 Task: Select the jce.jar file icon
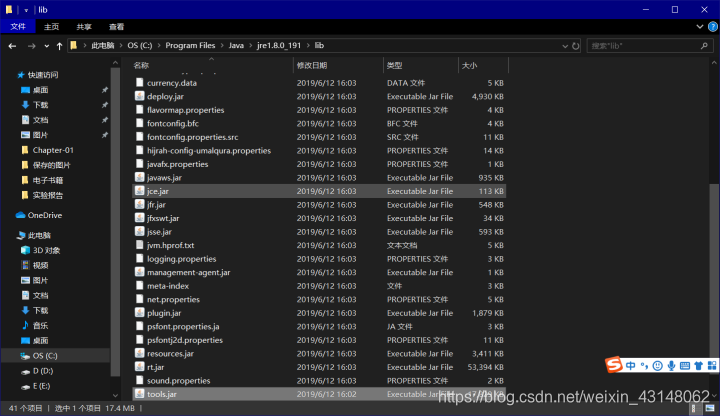[x=140, y=191]
